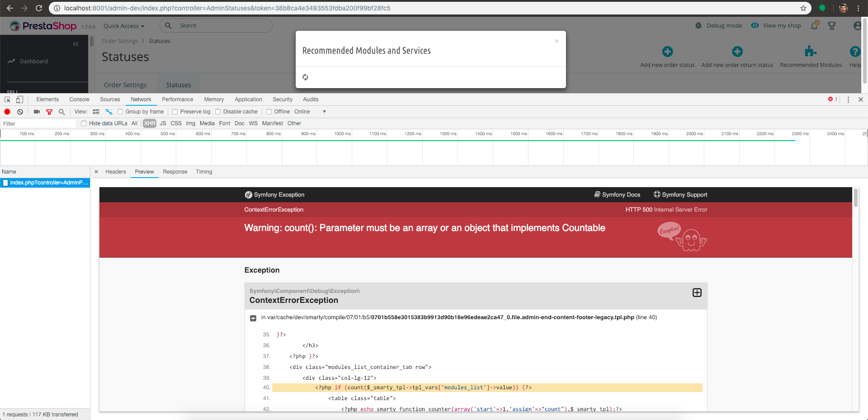Open View my shop eye icon
The image size is (868, 420).
click(x=754, y=25)
